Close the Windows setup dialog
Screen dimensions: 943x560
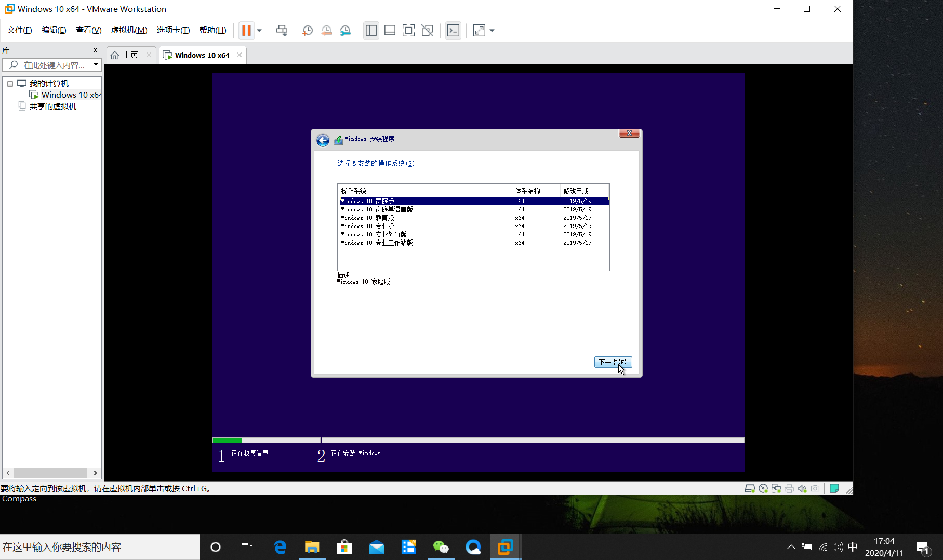(x=629, y=134)
